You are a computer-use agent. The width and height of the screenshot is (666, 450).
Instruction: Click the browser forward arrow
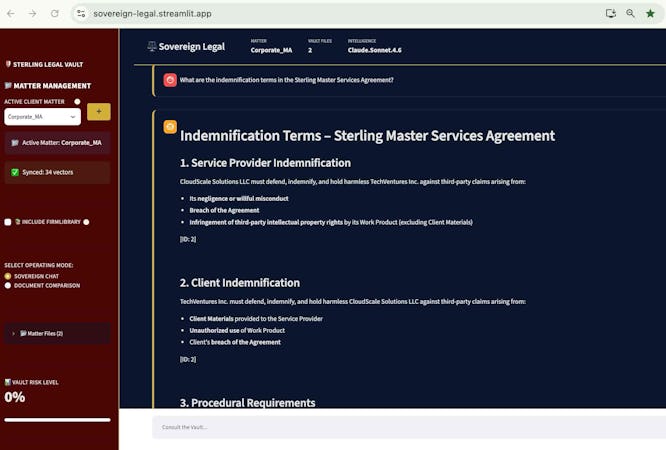32,14
